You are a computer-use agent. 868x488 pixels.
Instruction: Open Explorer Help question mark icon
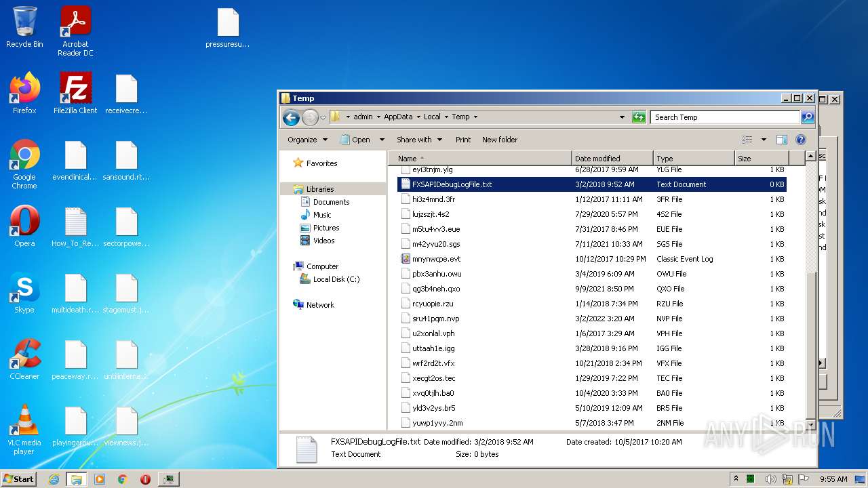[x=800, y=140]
